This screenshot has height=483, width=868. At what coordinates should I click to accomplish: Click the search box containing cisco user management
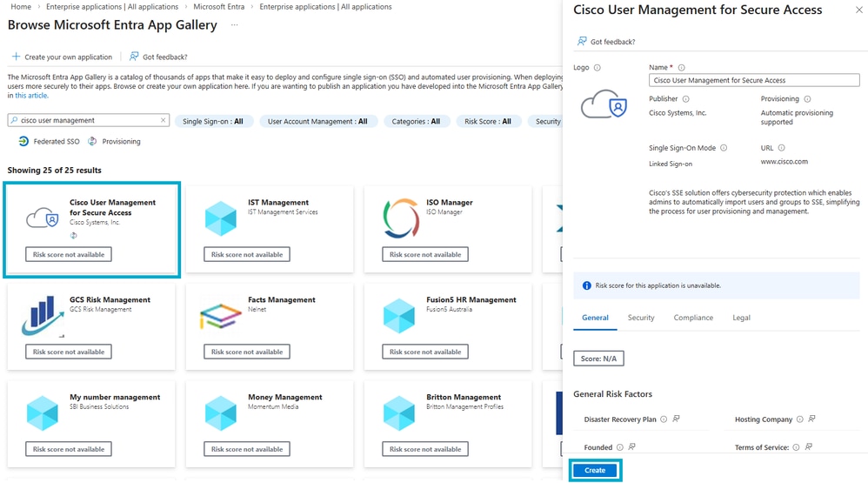point(89,120)
